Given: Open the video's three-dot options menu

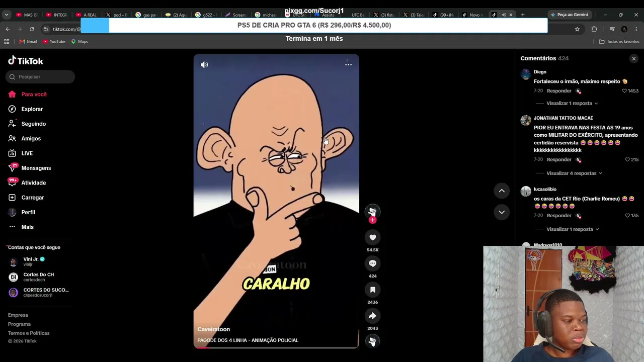Looking at the screenshot, I should tap(348, 64).
